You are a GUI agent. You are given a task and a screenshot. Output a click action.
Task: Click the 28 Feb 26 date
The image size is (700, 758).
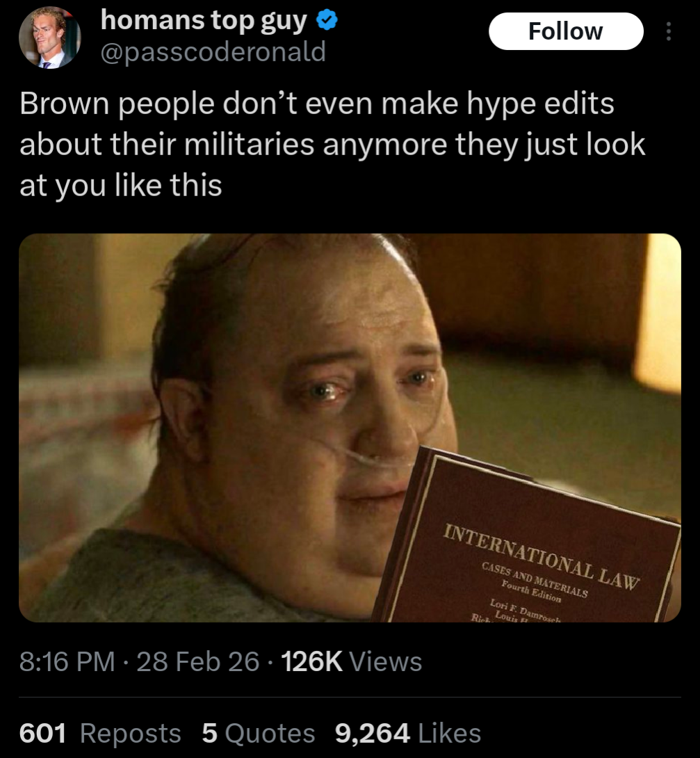pos(198,661)
